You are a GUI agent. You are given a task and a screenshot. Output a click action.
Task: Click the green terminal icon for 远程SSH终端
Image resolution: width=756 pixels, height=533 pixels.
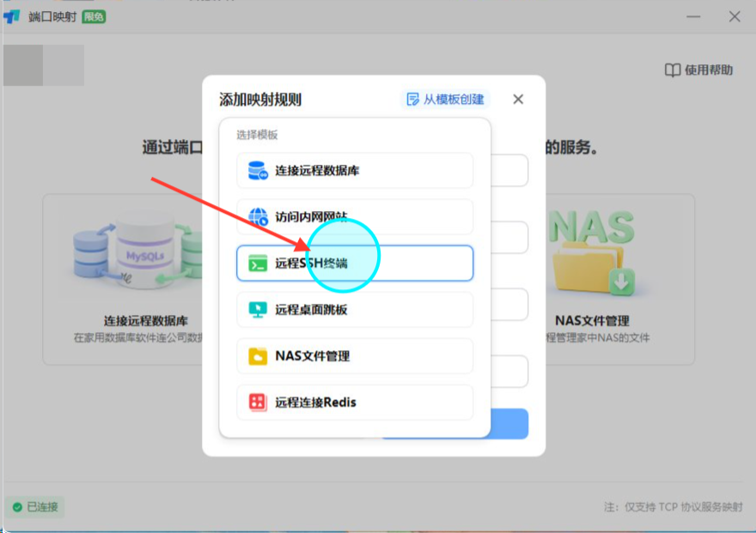coord(258,263)
